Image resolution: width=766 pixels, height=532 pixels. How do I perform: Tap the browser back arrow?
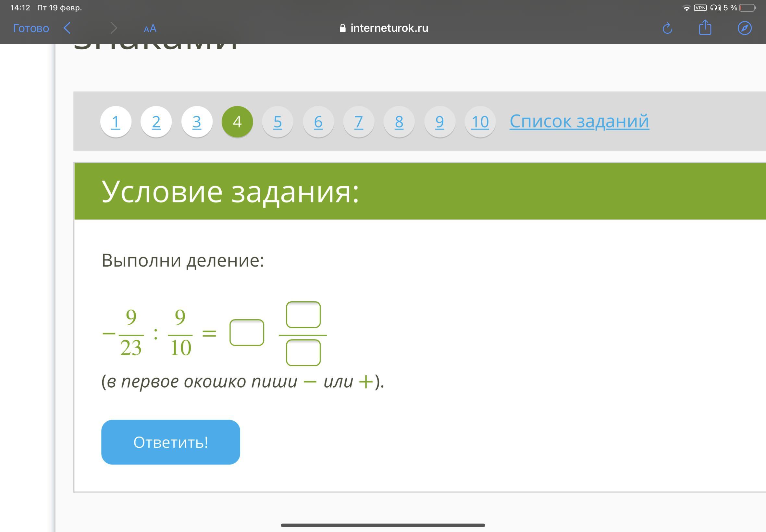pyautogui.click(x=67, y=28)
